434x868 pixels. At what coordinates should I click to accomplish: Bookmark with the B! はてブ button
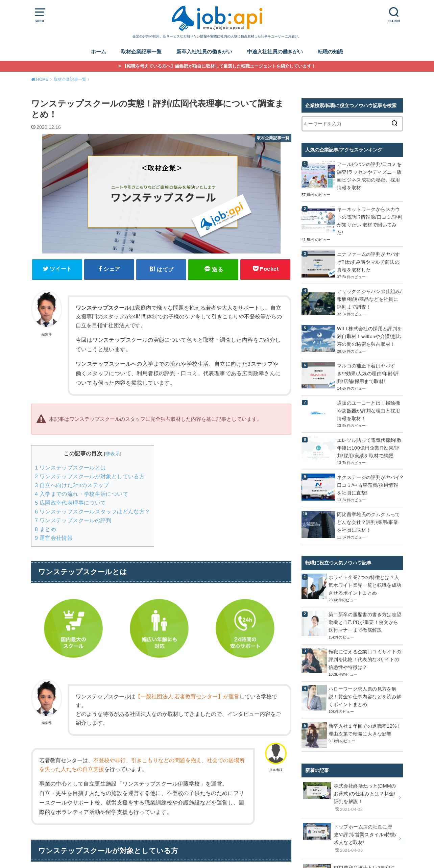pyautogui.click(x=161, y=269)
